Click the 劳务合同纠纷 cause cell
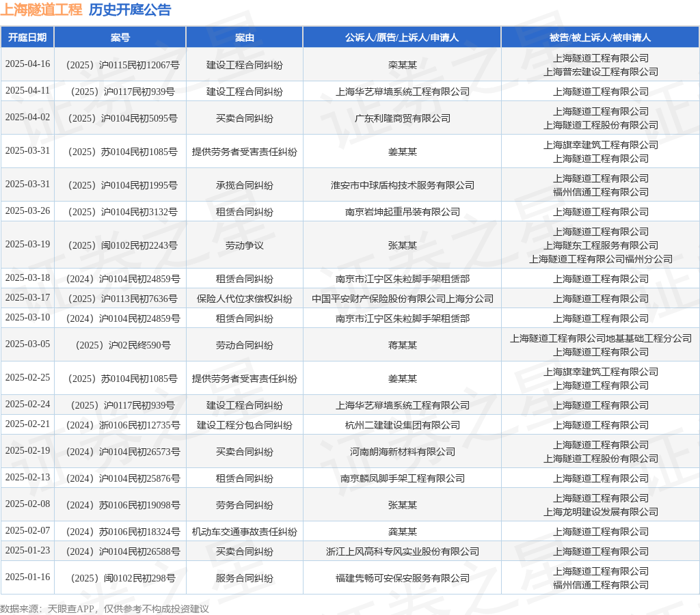This screenshot has height=615, width=700. pos(245,505)
